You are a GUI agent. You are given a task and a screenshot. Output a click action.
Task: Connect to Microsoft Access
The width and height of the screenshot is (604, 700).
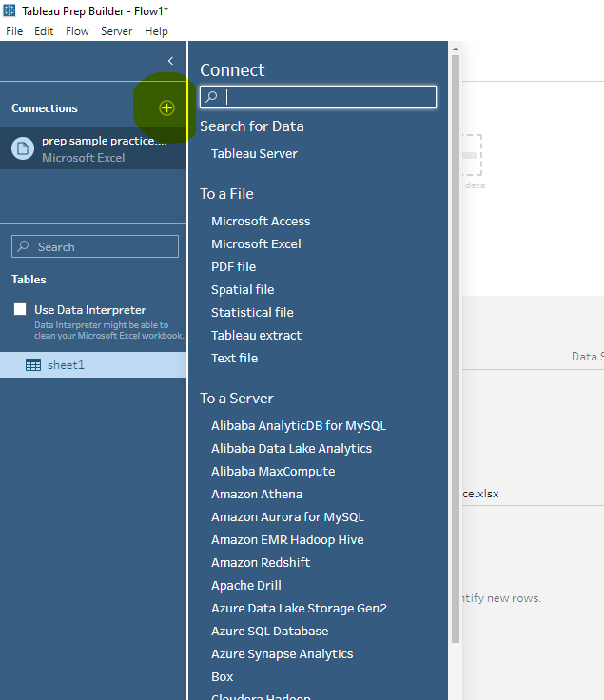pyautogui.click(x=261, y=221)
